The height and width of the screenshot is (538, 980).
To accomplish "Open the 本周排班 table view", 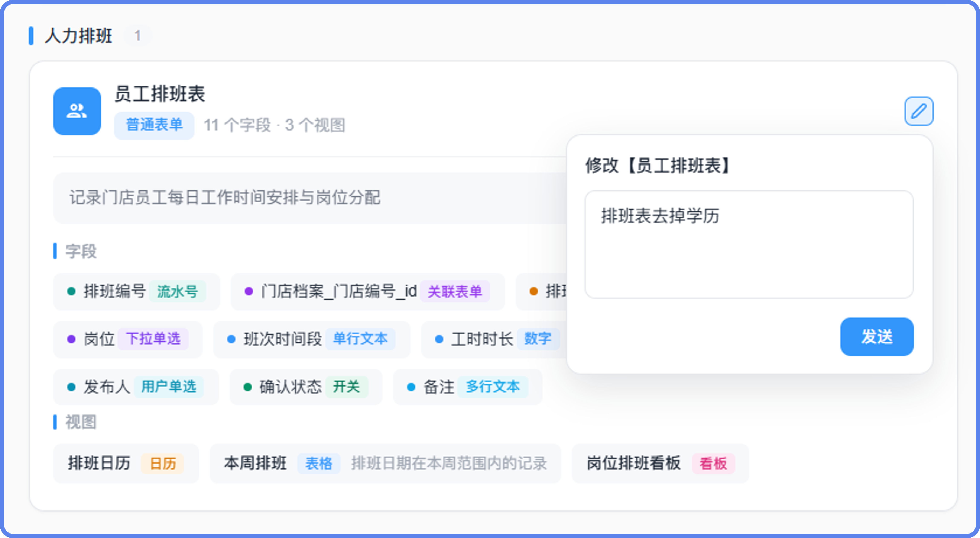I will tap(385, 463).
